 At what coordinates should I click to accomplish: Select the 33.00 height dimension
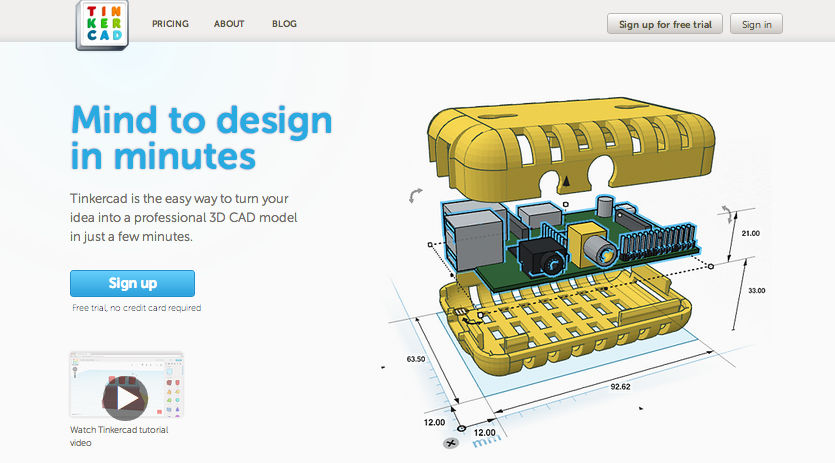[756, 290]
